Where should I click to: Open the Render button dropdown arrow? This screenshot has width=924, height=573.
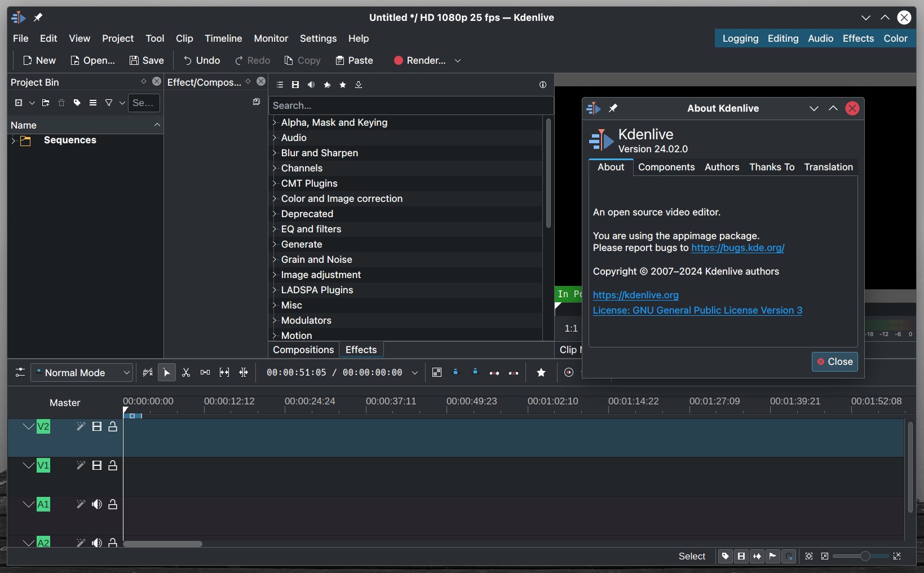pyautogui.click(x=458, y=60)
